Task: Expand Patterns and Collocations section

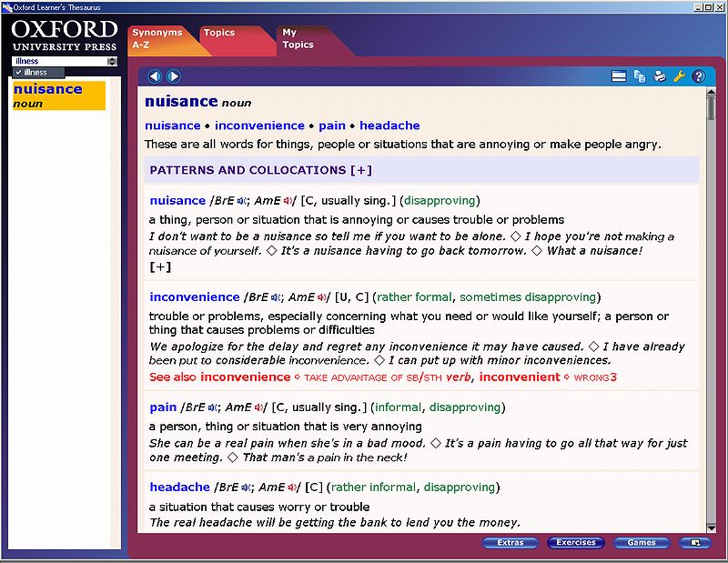Action: click(x=361, y=170)
